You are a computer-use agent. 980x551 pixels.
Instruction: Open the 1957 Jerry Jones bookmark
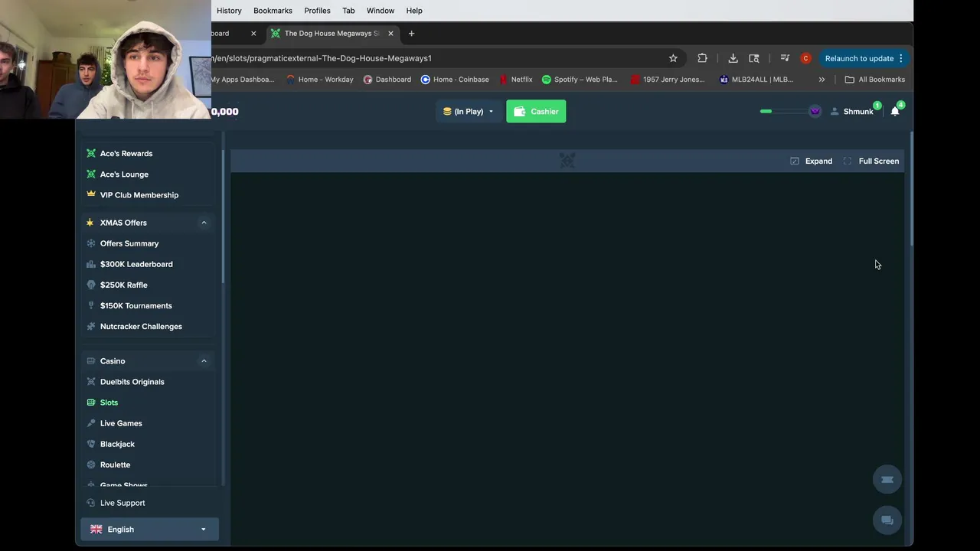[668, 80]
